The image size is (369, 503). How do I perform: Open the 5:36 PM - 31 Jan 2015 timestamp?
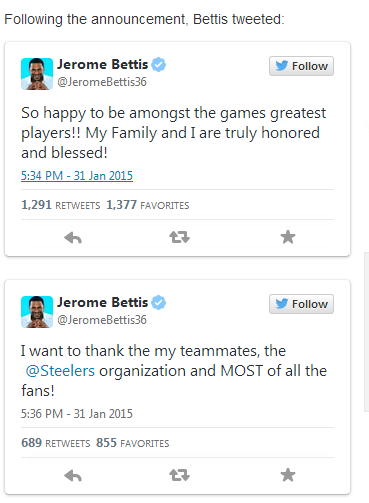(77, 414)
